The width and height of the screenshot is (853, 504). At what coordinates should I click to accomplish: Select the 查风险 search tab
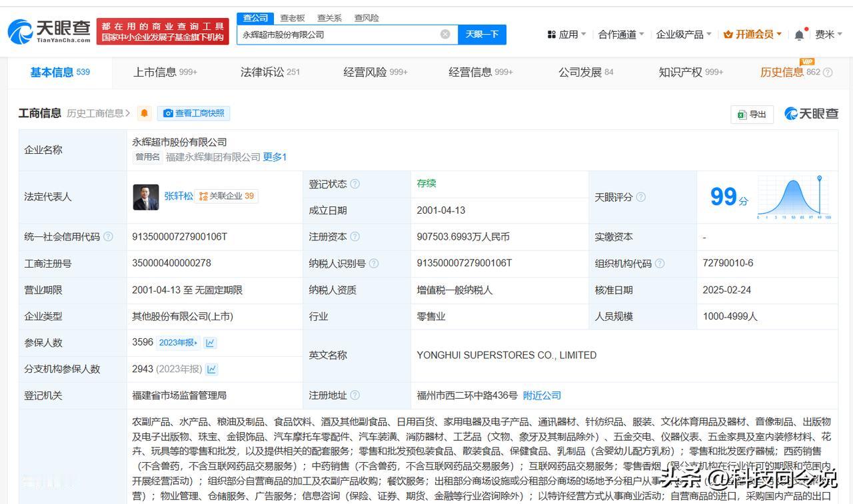coord(367,18)
